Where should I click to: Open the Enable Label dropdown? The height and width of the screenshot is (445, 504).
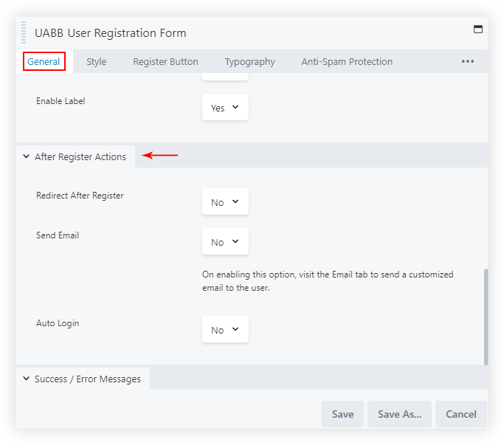click(x=225, y=108)
